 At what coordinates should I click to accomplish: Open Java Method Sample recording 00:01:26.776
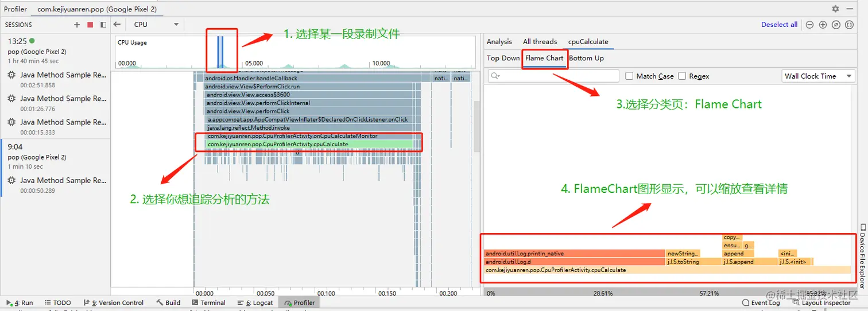point(55,103)
